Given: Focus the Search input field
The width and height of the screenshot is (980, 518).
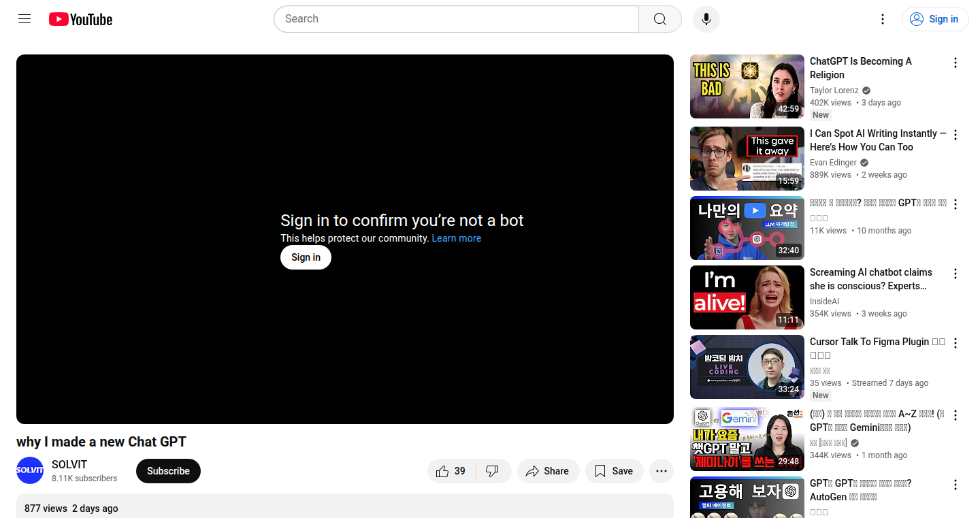Looking at the screenshot, I should coord(456,19).
